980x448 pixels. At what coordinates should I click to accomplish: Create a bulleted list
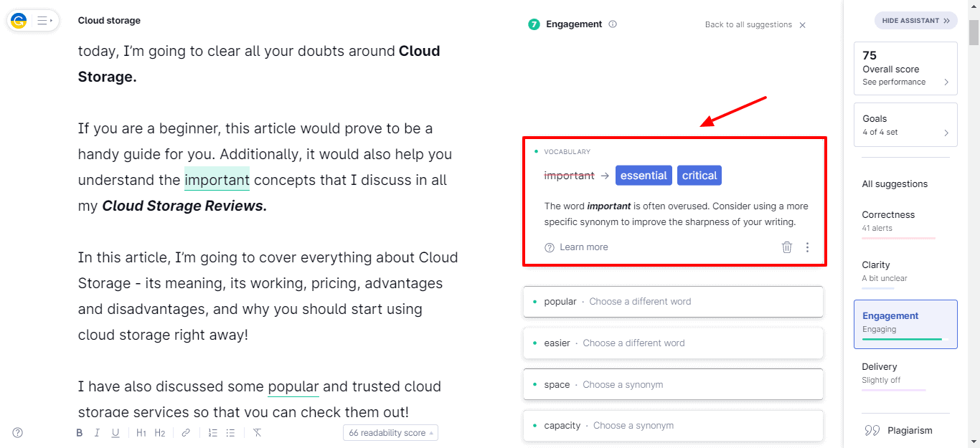pos(230,433)
